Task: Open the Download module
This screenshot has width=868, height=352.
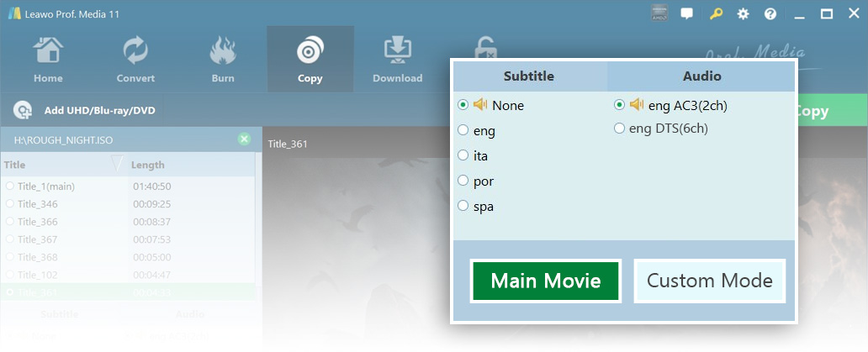Action: click(398, 59)
